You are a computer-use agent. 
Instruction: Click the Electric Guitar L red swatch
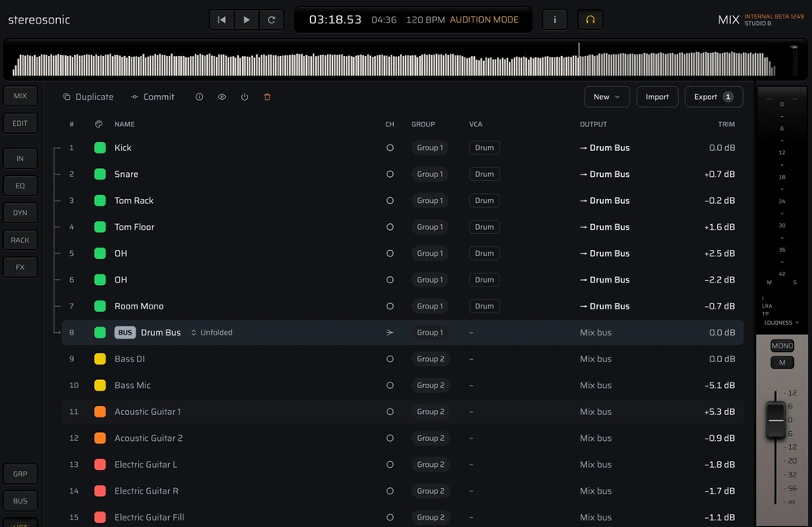click(x=100, y=464)
